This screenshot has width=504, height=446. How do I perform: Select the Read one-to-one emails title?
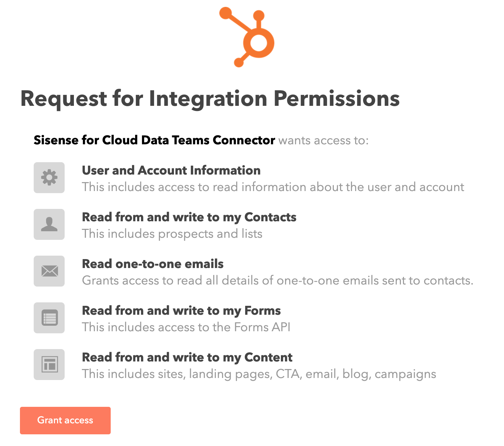[x=153, y=264]
